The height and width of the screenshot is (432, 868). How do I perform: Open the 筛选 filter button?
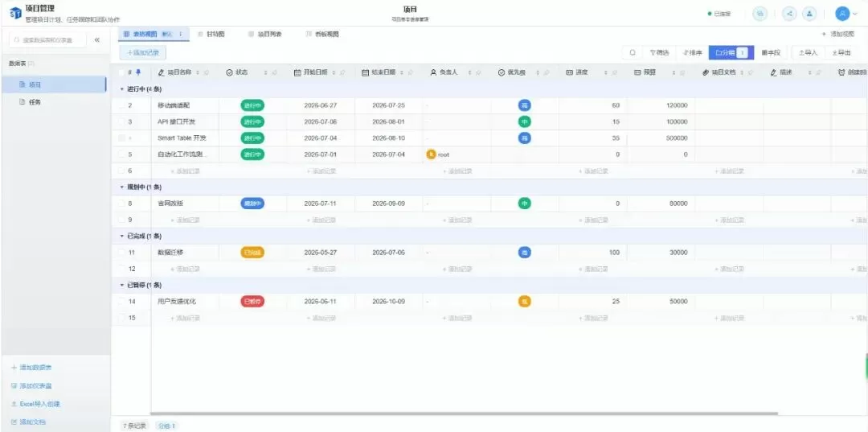(x=659, y=52)
